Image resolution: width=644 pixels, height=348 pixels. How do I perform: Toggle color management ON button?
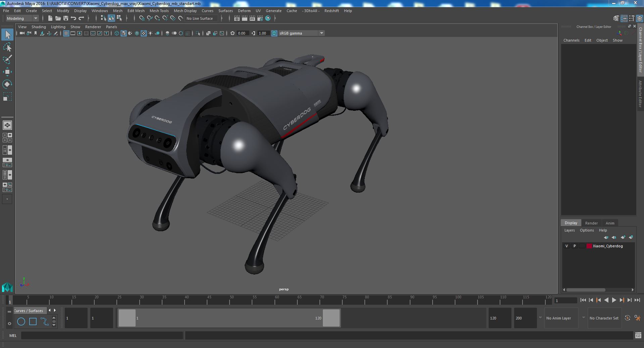[274, 33]
